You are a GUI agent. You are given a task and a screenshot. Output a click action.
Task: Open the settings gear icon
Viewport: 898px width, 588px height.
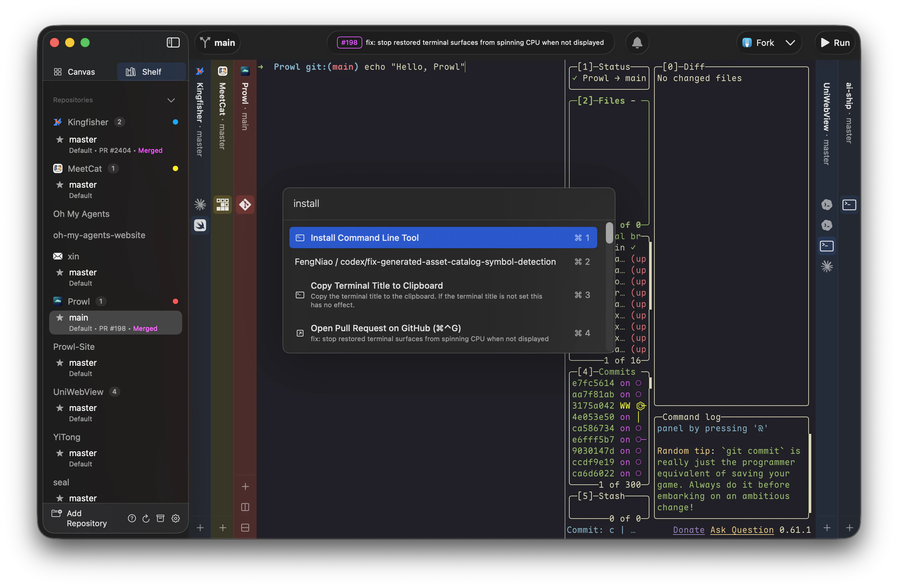tap(175, 518)
